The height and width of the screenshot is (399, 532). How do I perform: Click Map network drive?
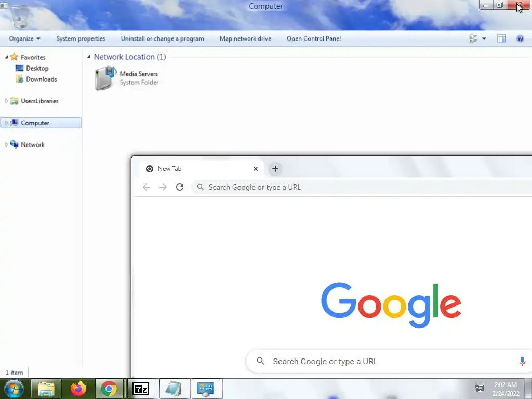point(245,38)
